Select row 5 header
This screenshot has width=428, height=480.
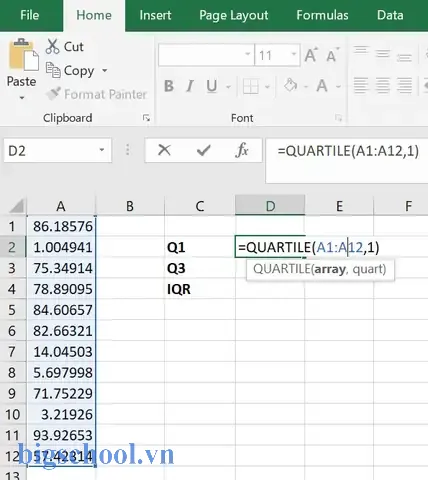[12, 310]
